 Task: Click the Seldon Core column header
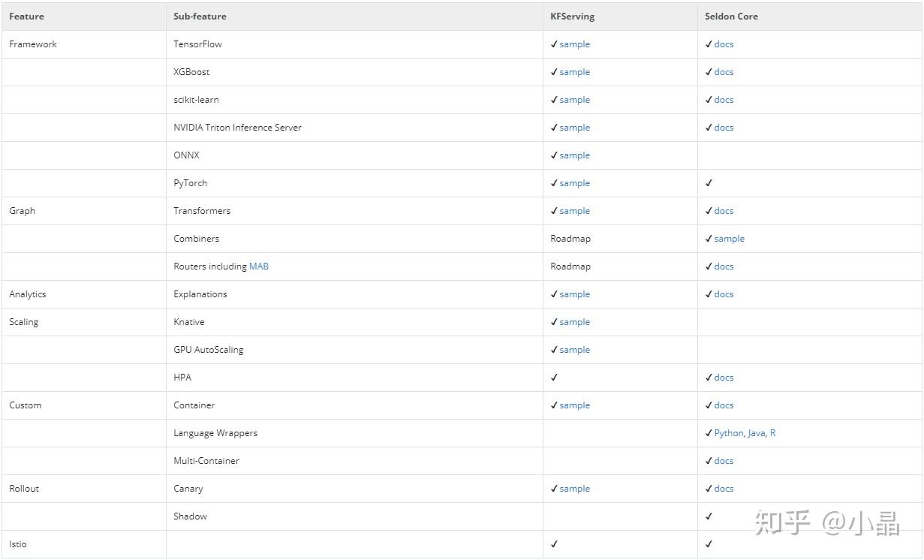731,17
